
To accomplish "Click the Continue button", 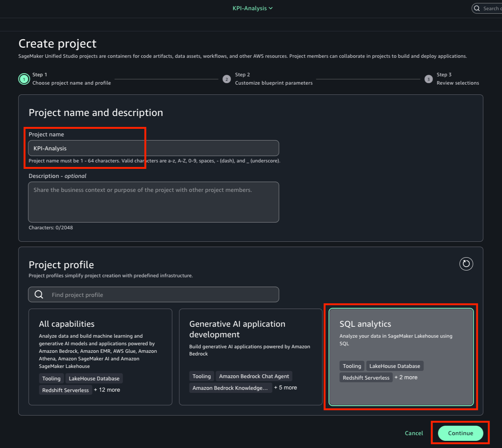I will click(x=460, y=433).
